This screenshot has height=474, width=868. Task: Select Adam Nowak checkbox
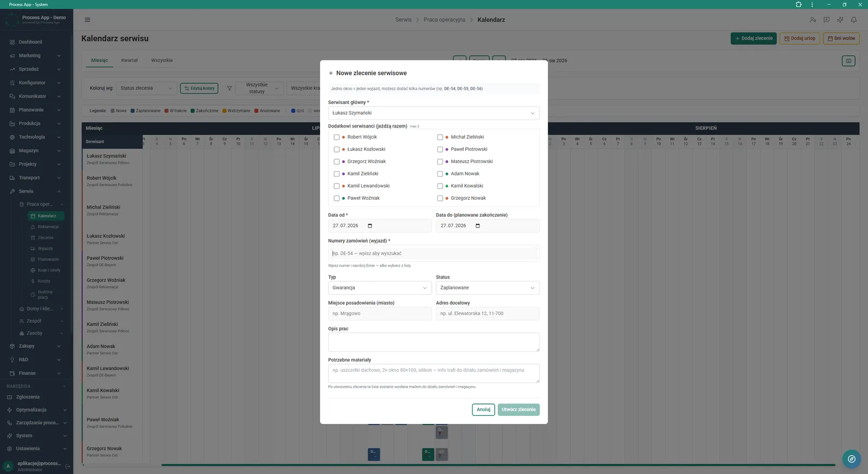[x=440, y=174]
